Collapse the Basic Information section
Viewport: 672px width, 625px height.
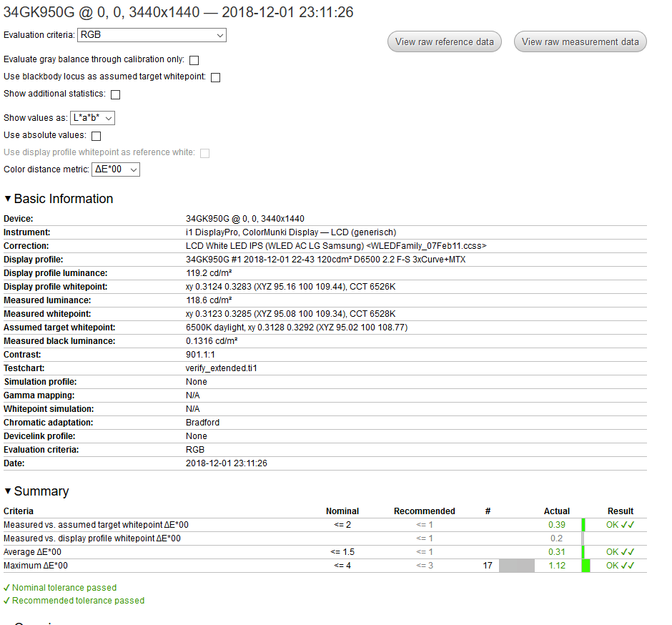[x=8, y=199]
